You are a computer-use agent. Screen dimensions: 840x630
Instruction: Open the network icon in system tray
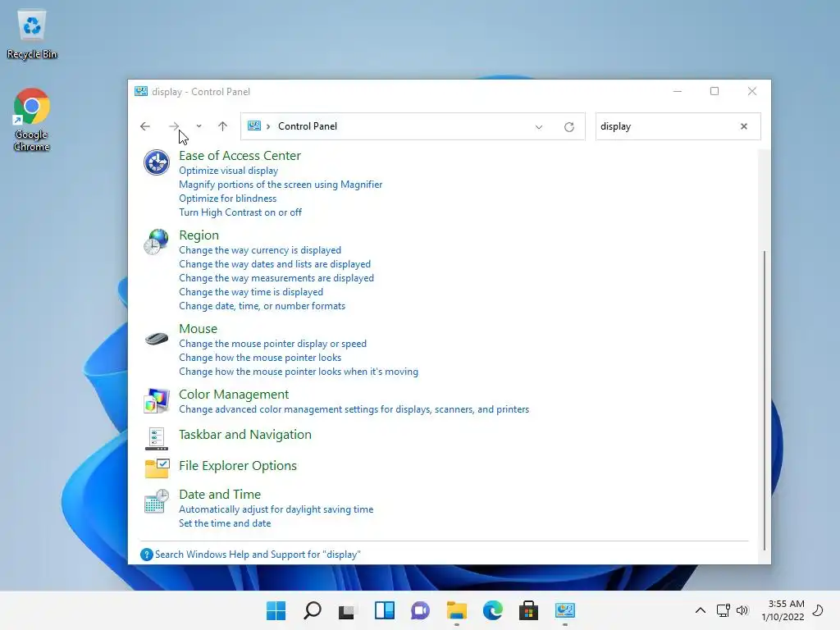pos(724,610)
